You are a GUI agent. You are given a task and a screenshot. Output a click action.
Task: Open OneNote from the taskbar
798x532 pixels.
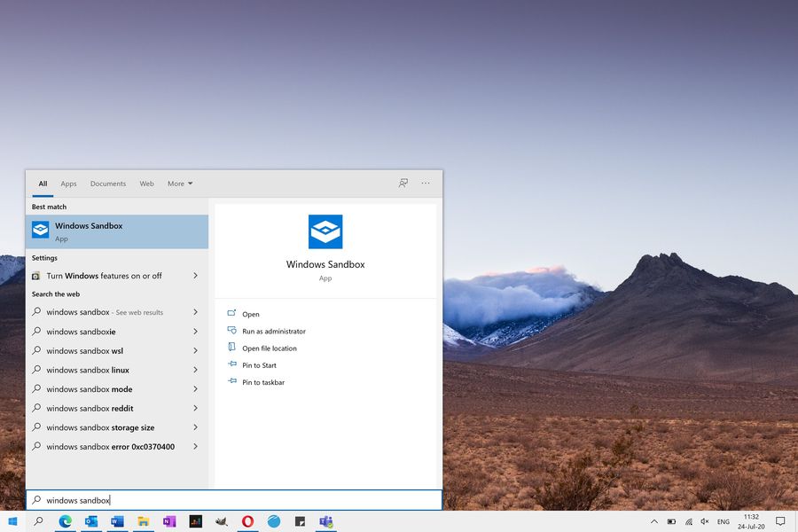[x=169, y=521]
